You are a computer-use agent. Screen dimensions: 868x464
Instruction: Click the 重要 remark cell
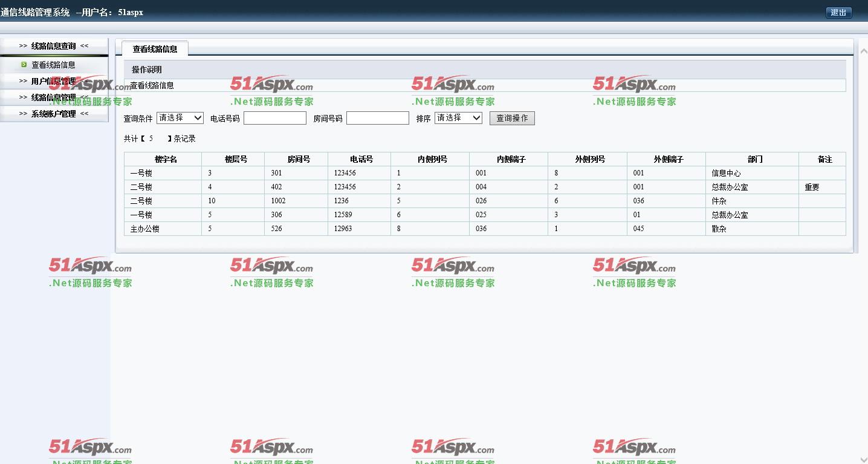(812, 187)
